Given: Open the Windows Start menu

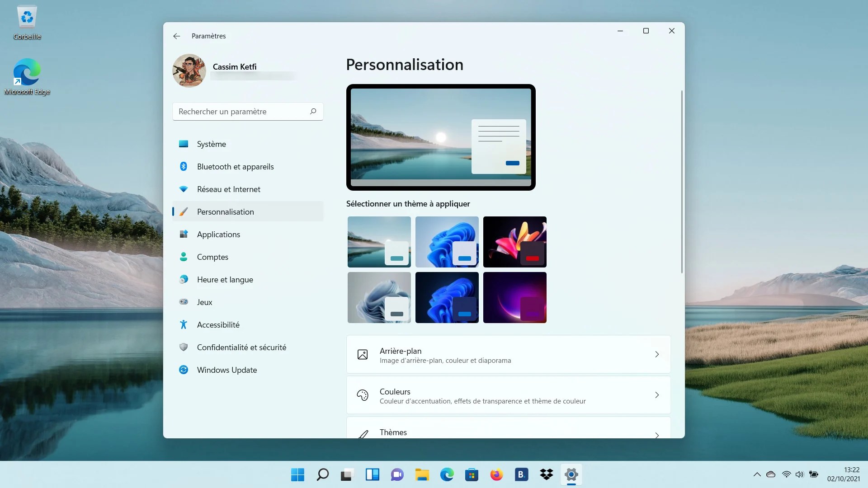Looking at the screenshot, I should coord(297,475).
